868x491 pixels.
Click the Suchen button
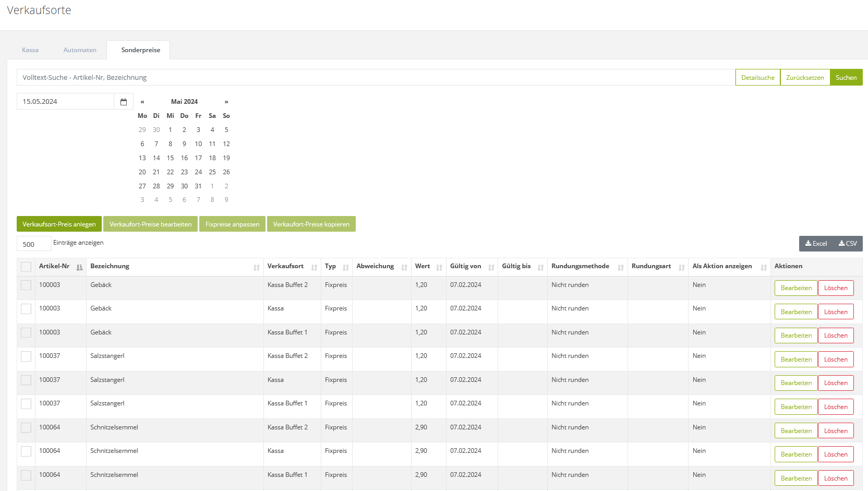tap(846, 77)
